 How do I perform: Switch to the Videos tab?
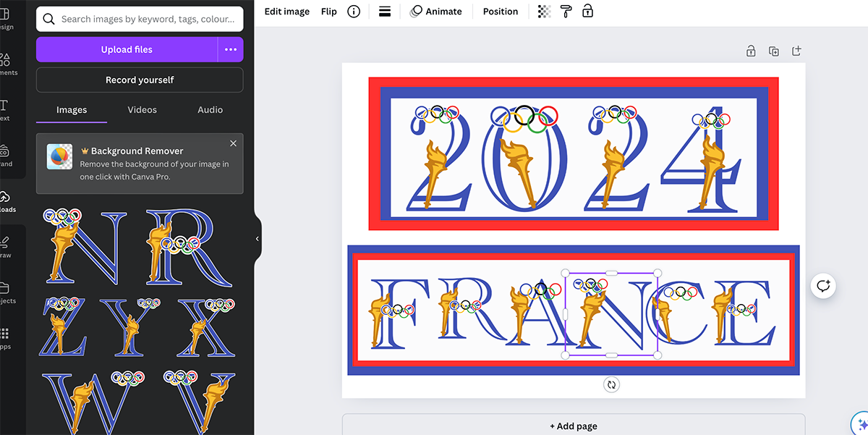click(x=142, y=110)
